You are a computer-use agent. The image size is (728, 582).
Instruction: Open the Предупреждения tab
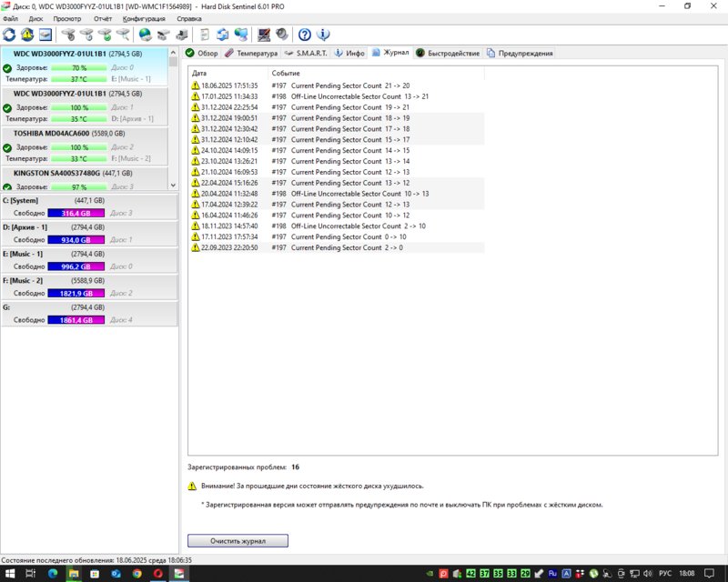point(519,54)
